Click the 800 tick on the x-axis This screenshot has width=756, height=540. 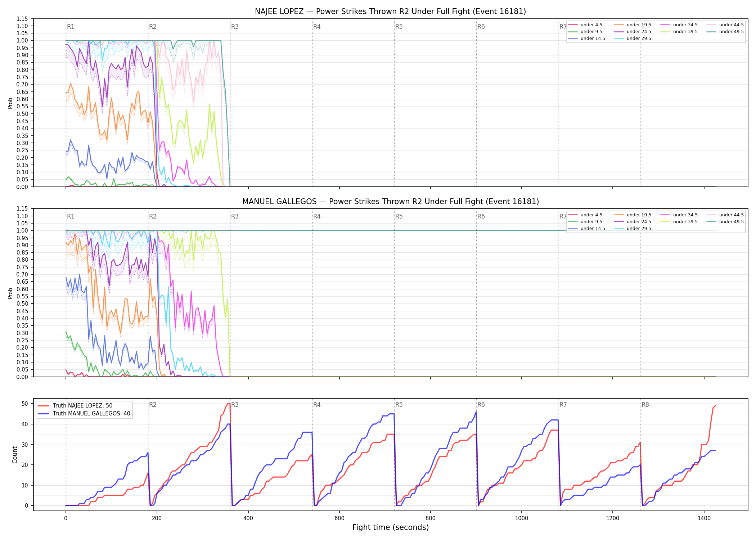coord(431,518)
